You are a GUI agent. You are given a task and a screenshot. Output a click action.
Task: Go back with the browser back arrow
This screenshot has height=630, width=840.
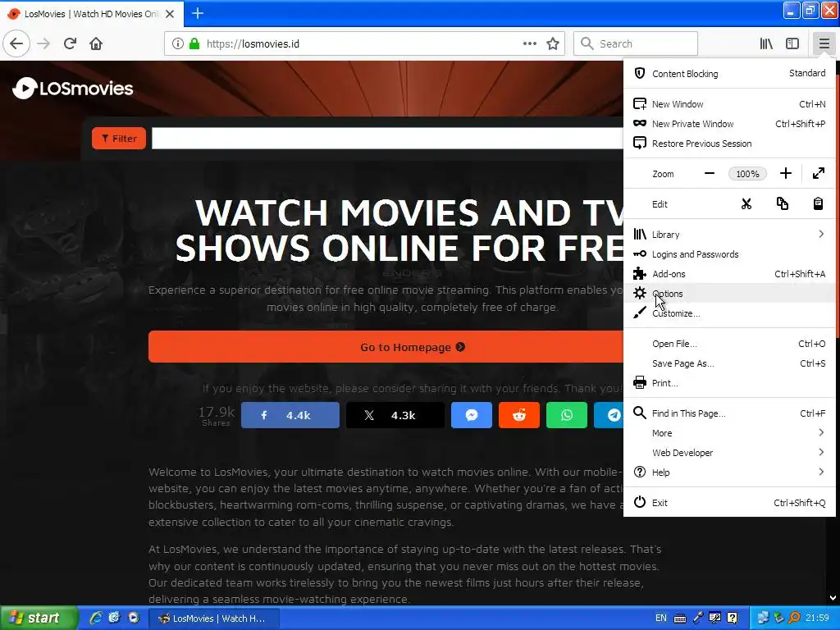pos(16,43)
